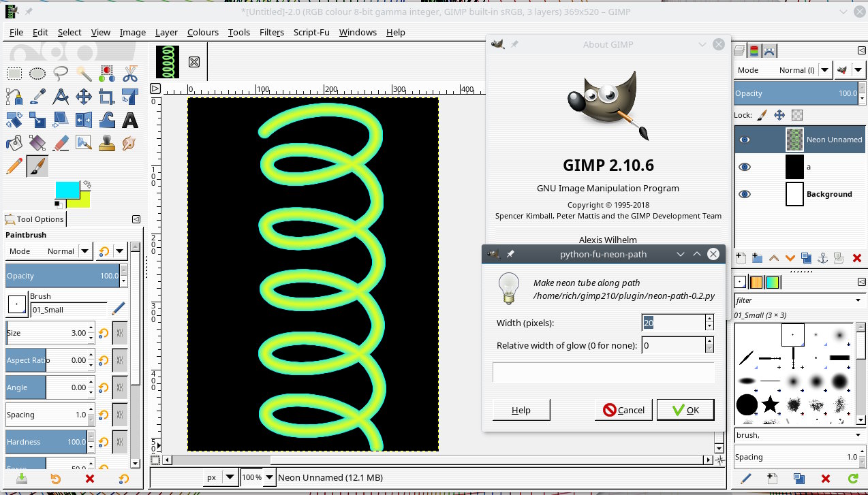Open the brush filter tag dropdown

click(858, 300)
